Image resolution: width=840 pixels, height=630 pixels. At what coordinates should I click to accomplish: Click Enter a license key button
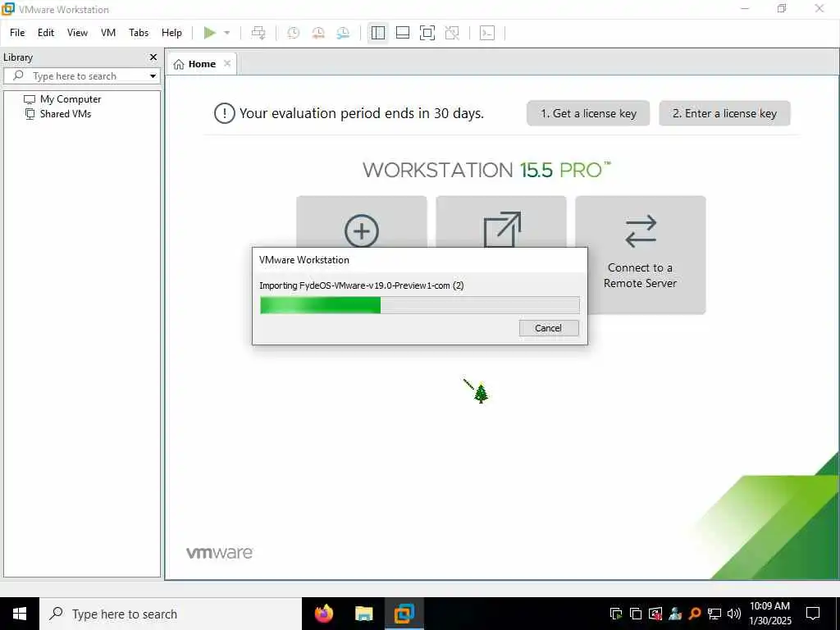(724, 113)
